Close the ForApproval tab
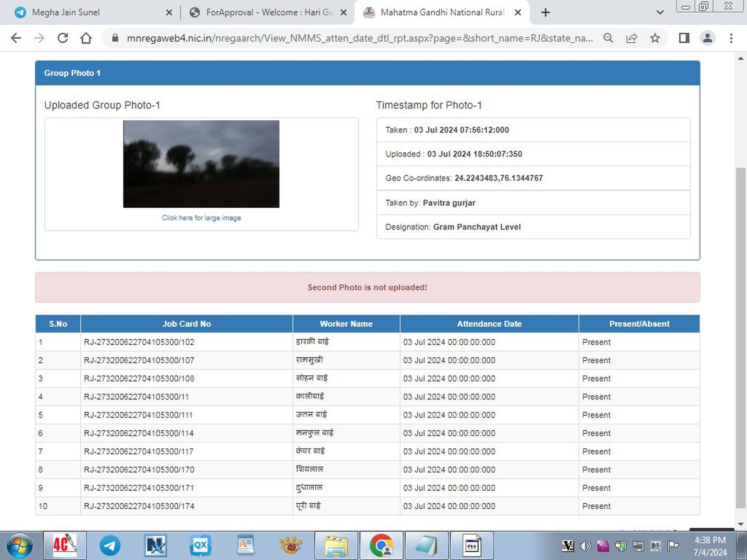The image size is (747, 560). (x=343, y=12)
